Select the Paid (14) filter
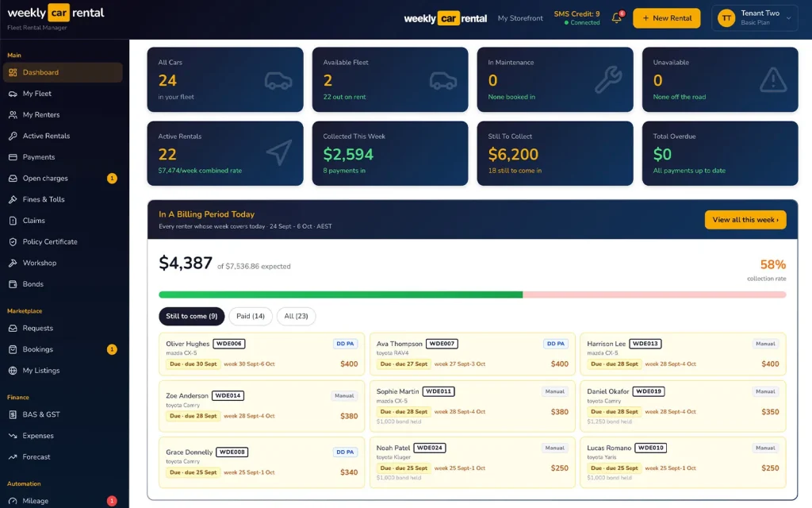 pos(251,316)
